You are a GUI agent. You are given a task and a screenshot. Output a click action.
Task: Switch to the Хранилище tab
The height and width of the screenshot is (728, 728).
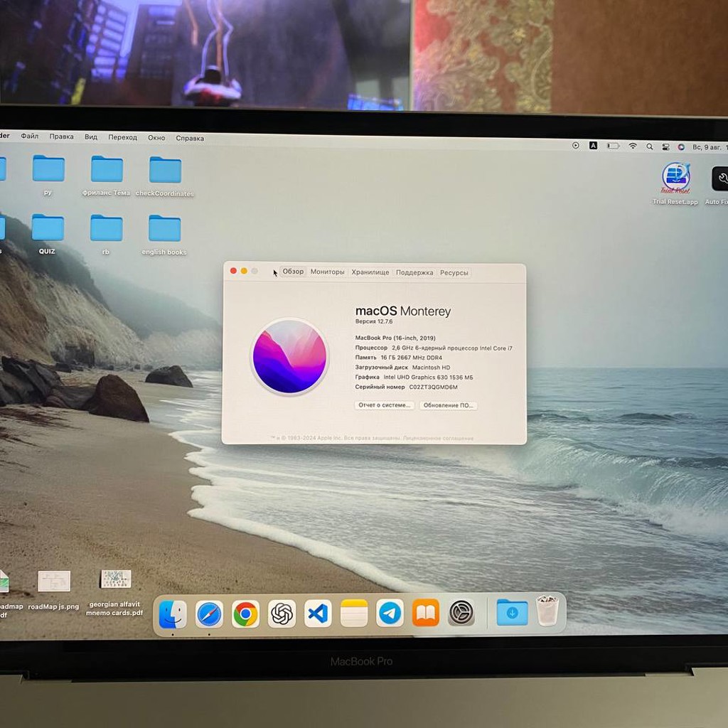(370, 272)
